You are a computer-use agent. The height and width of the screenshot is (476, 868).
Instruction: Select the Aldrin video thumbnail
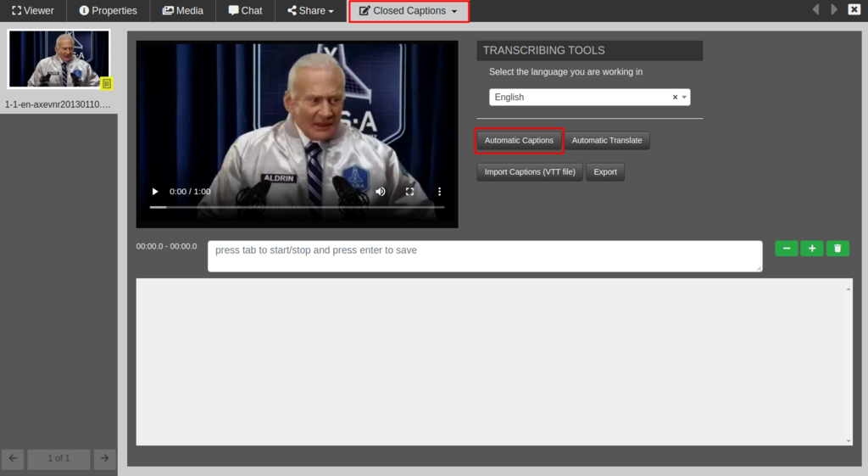click(58, 59)
